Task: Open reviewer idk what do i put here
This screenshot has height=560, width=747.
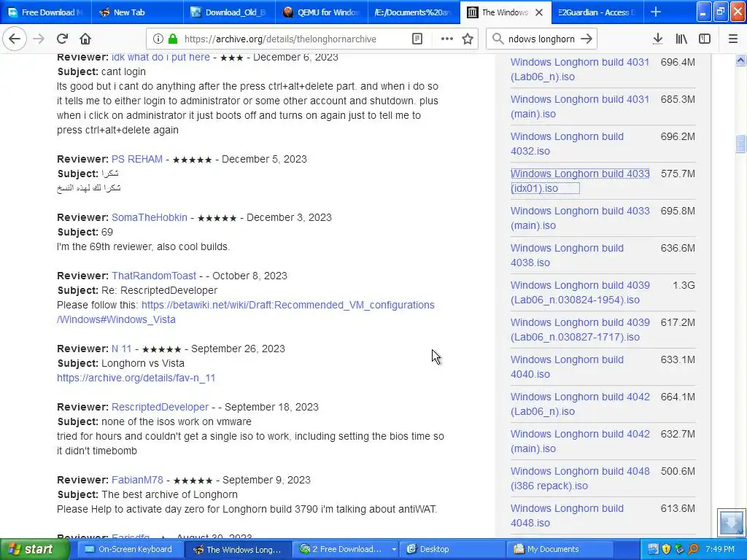Action: click(x=160, y=57)
